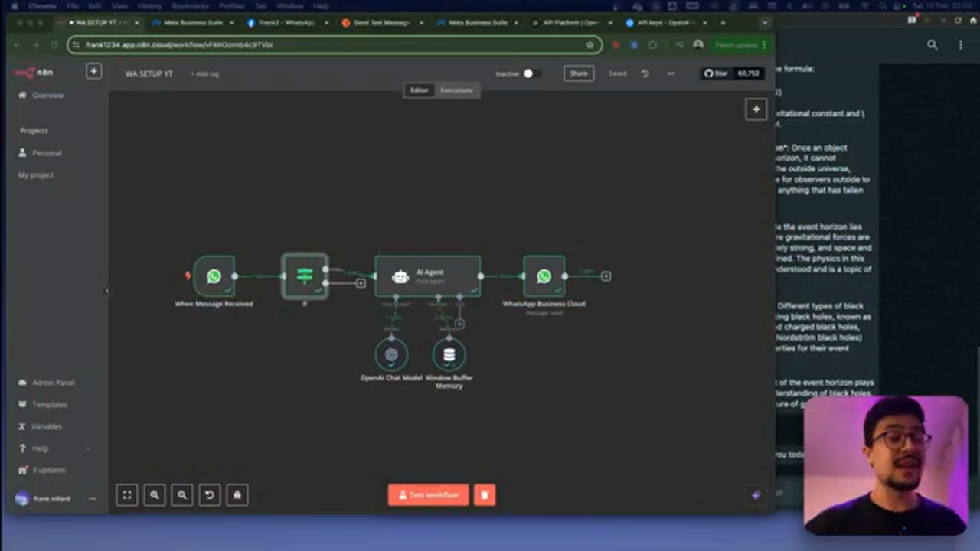Viewport: 980px width, 551px height.
Task: Reset the canvas zoom level
Action: 210,495
